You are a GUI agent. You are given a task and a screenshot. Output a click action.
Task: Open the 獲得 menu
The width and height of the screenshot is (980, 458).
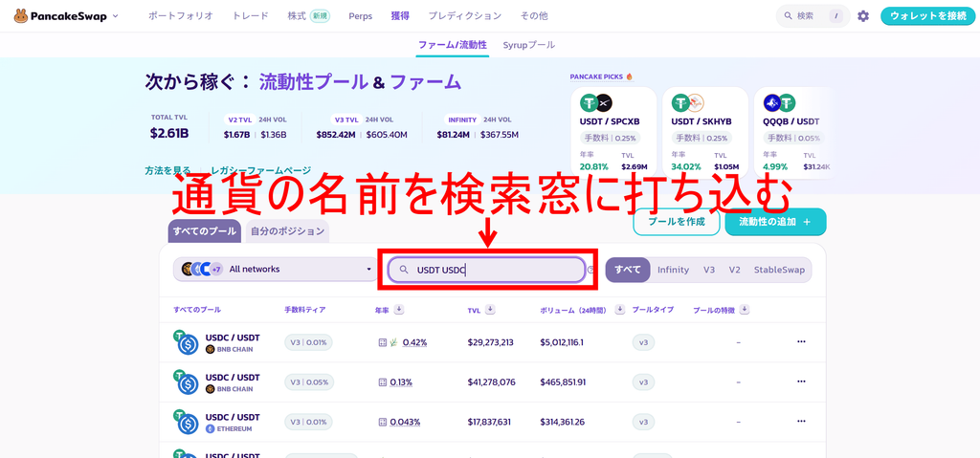(400, 16)
